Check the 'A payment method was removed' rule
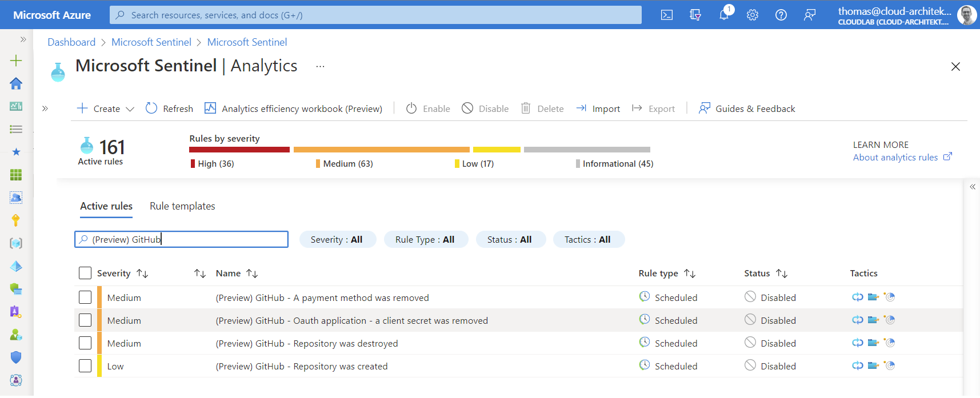The width and height of the screenshot is (980, 398). point(85,297)
